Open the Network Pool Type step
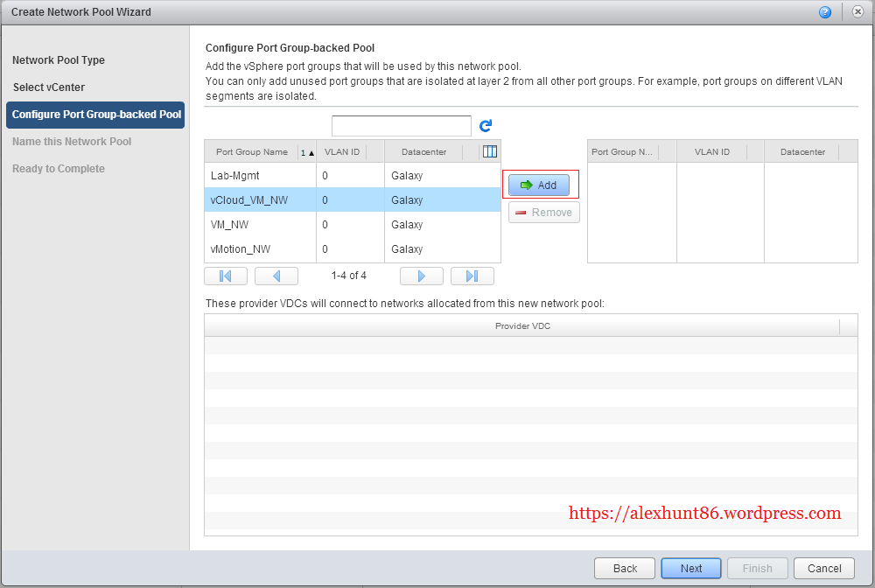Screen dimensions: 875x588 tap(59, 60)
